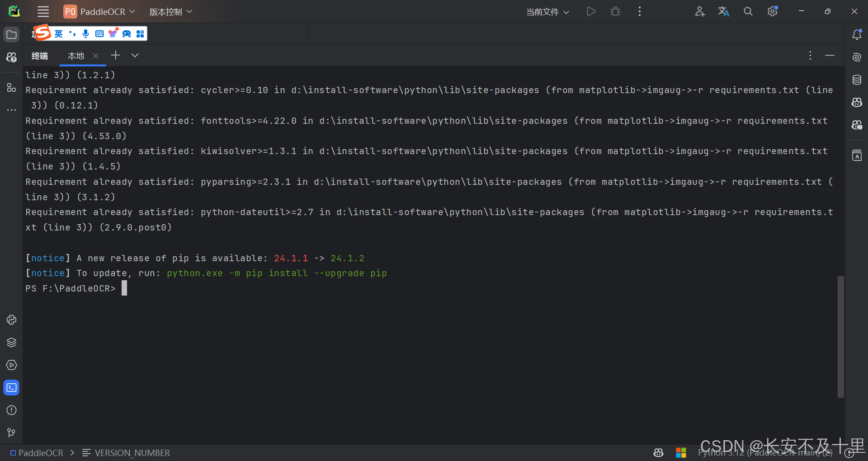Switch to the 本地 local terminal tab
The width and height of the screenshot is (868, 461).
(x=76, y=56)
